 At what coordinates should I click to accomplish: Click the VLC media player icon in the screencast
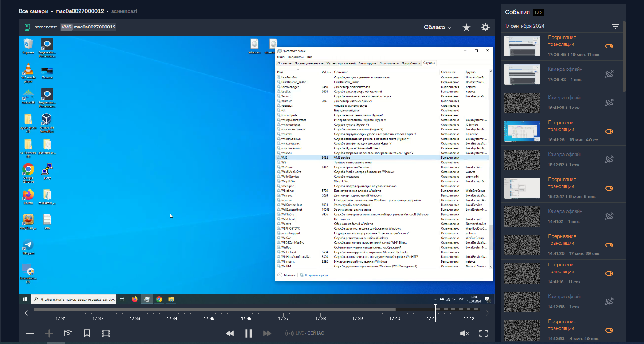28,73
